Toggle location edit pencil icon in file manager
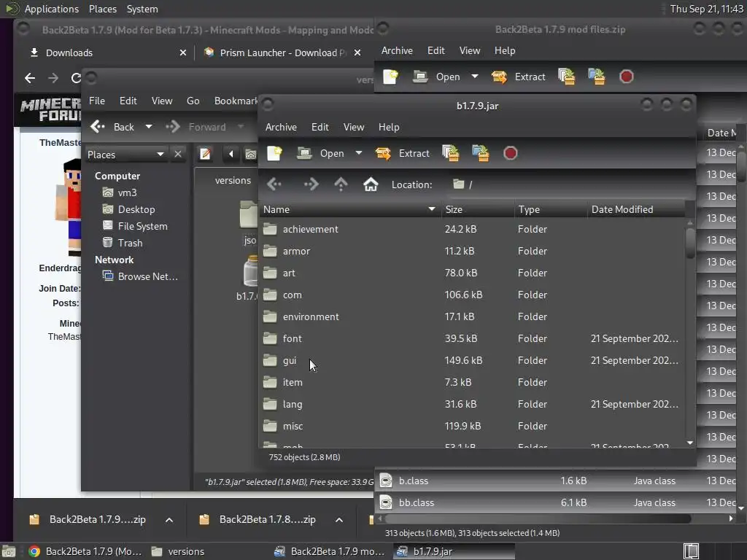 pyautogui.click(x=205, y=155)
